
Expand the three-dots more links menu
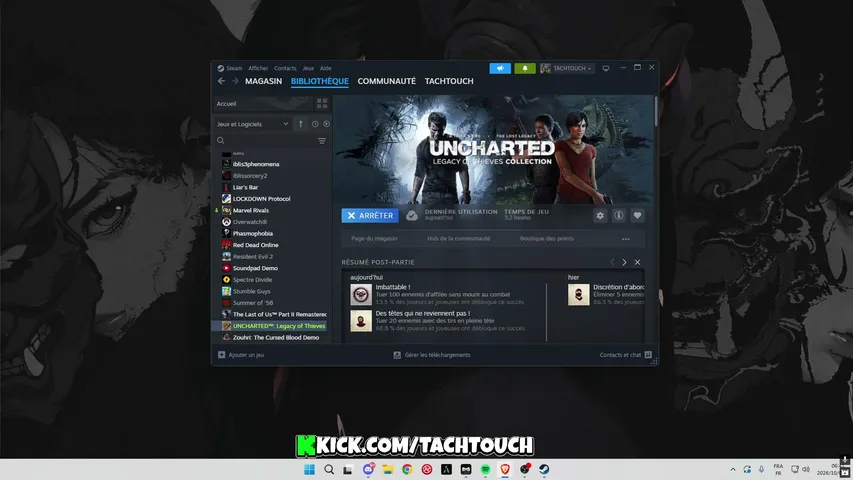pyautogui.click(x=626, y=239)
